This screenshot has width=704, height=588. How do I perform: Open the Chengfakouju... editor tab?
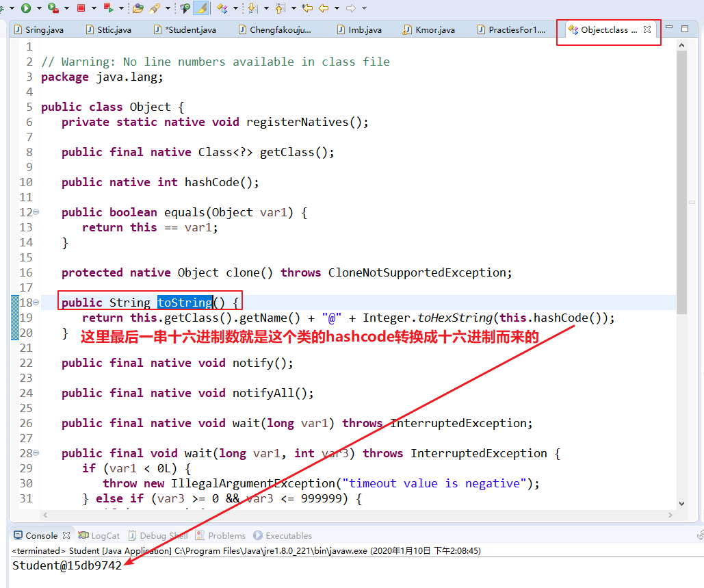click(275, 29)
